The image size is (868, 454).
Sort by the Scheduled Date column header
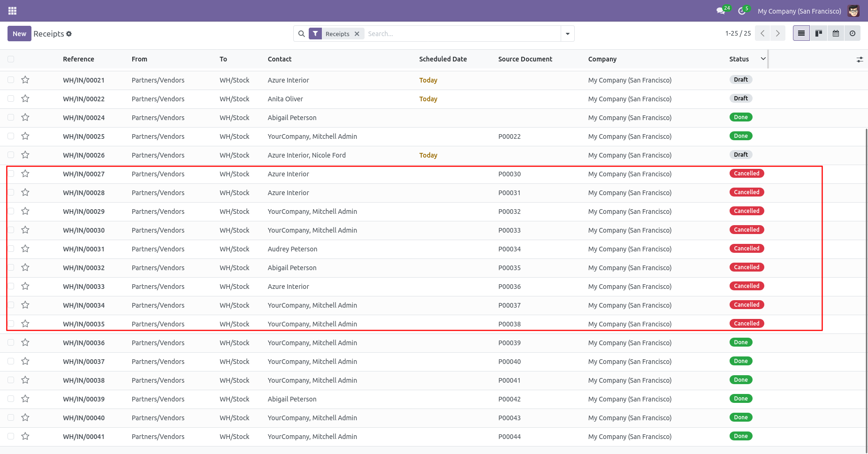pyautogui.click(x=443, y=59)
